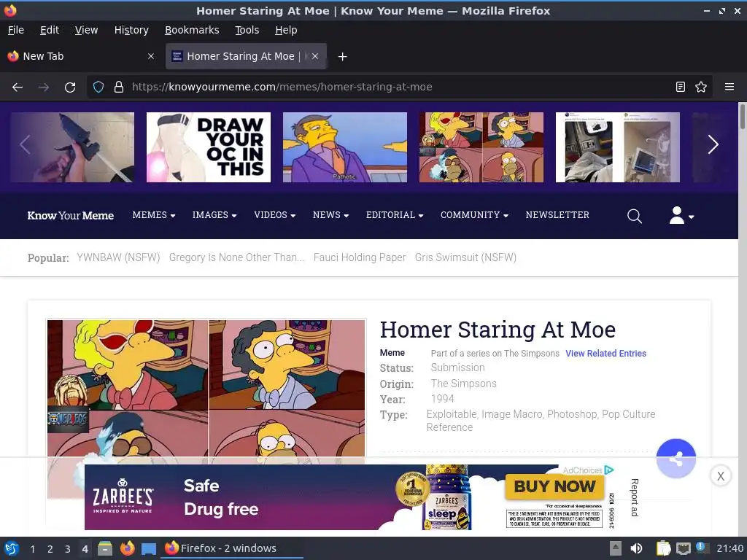Viewport: 747px width, 560px height.
Task: Expand the COMMUNITY dropdown menu
Action: [474, 215]
